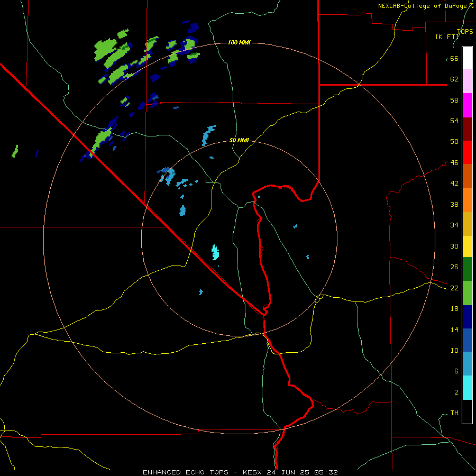Click the white 66K ft color swatch
The height and width of the screenshot is (476, 476).
click(x=467, y=58)
